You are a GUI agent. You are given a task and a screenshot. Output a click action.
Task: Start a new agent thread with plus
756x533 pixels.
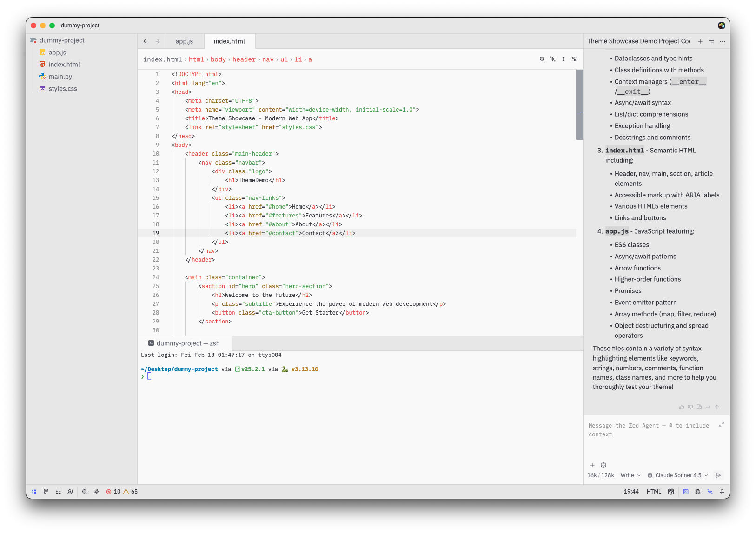(700, 41)
